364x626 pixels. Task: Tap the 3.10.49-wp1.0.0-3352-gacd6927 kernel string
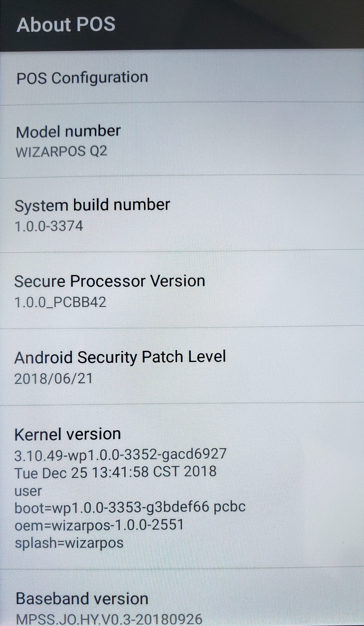click(x=120, y=455)
